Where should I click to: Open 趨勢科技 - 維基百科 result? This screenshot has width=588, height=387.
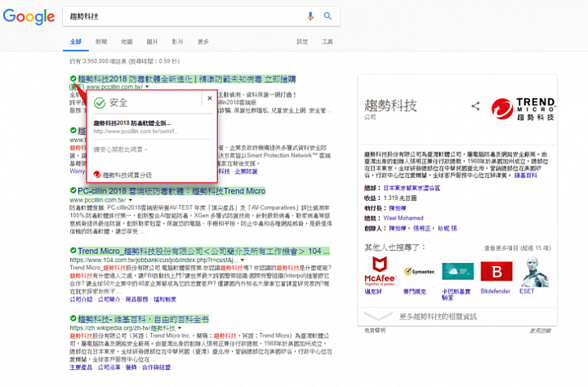(x=143, y=319)
